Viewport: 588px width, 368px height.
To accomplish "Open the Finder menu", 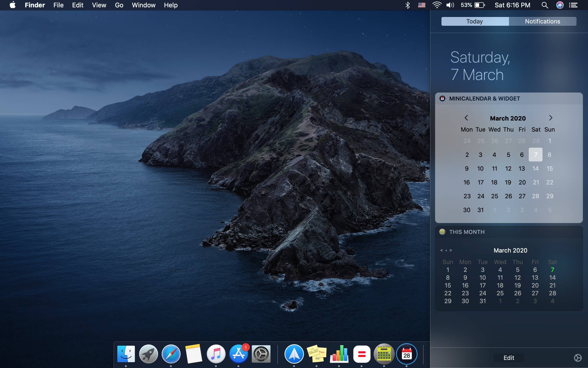I will (x=35, y=5).
